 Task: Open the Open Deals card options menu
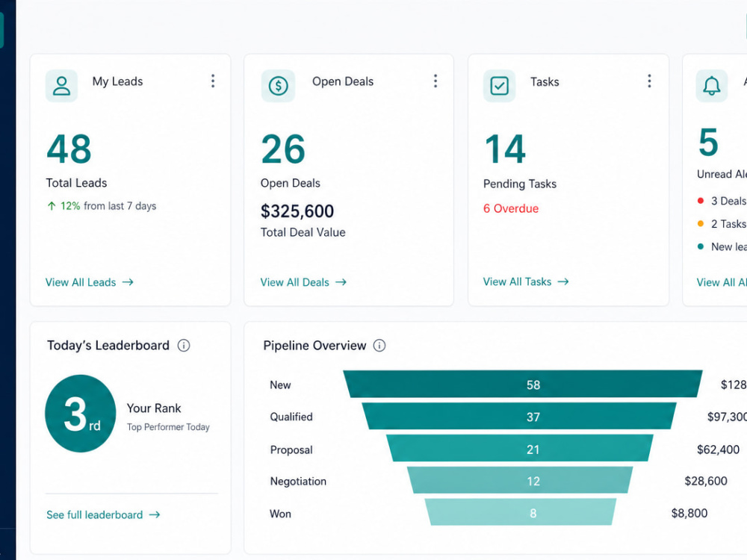tap(436, 81)
